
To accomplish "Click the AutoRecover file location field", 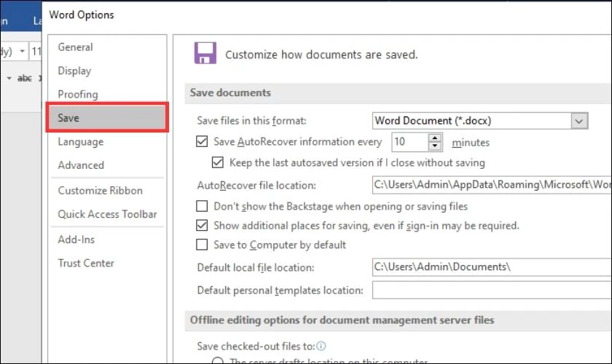I will [x=492, y=185].
